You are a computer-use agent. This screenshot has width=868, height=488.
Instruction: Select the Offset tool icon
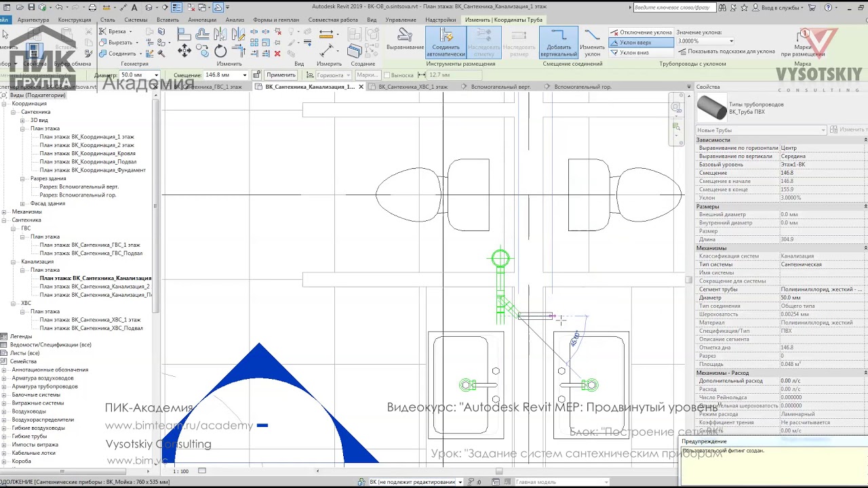click(202, 35)
